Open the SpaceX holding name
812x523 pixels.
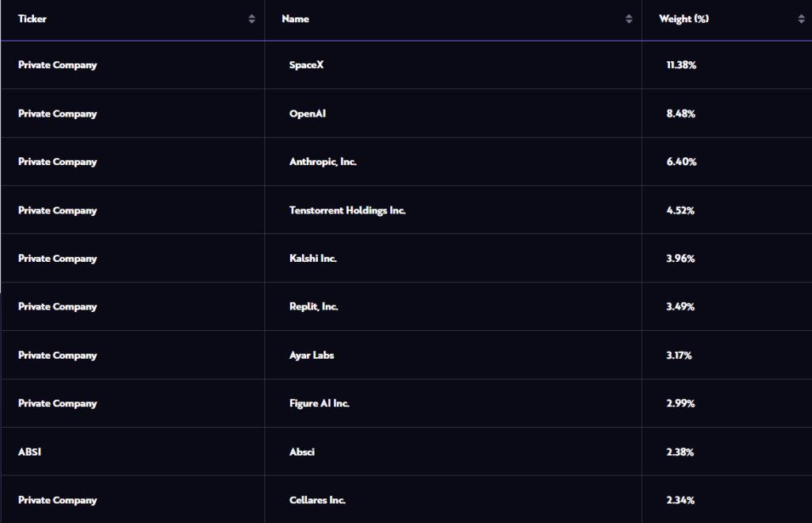306,65
